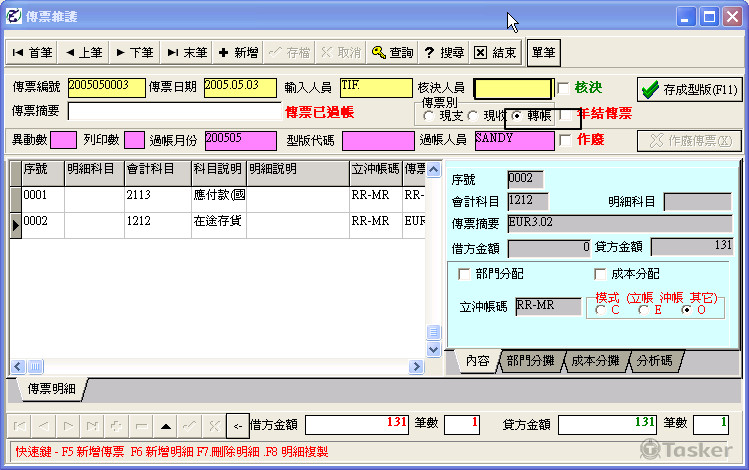Screen dimensions: 749x470
Task: Open the 搜尋 search tool
Action: click(444, 53)
